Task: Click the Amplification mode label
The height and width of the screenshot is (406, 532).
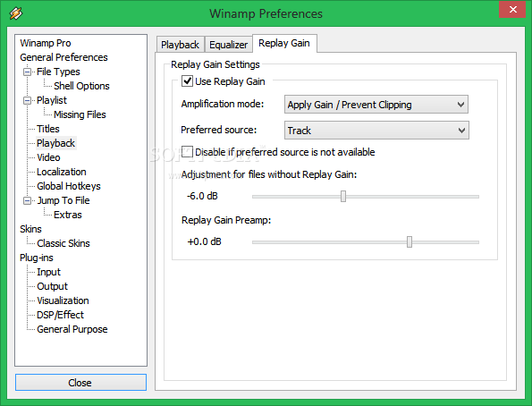Action: 223,104
